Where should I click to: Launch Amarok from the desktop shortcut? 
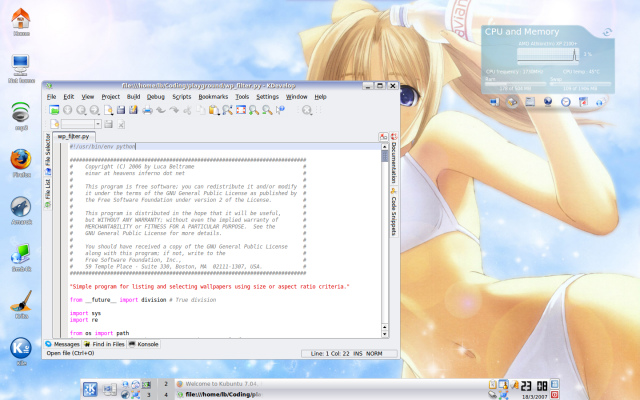17,208
